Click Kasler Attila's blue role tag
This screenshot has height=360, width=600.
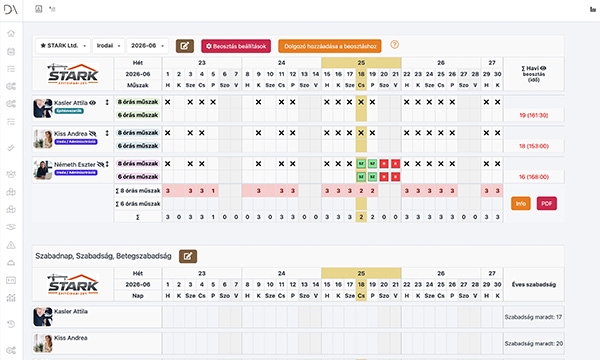pos(69,111)
